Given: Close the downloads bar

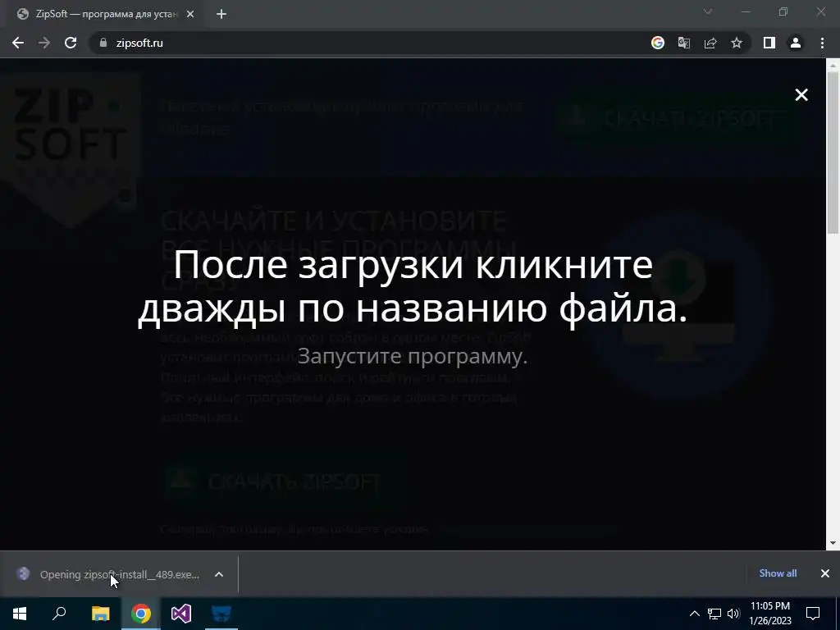Looking at the screenshot, I should point(825,573).
